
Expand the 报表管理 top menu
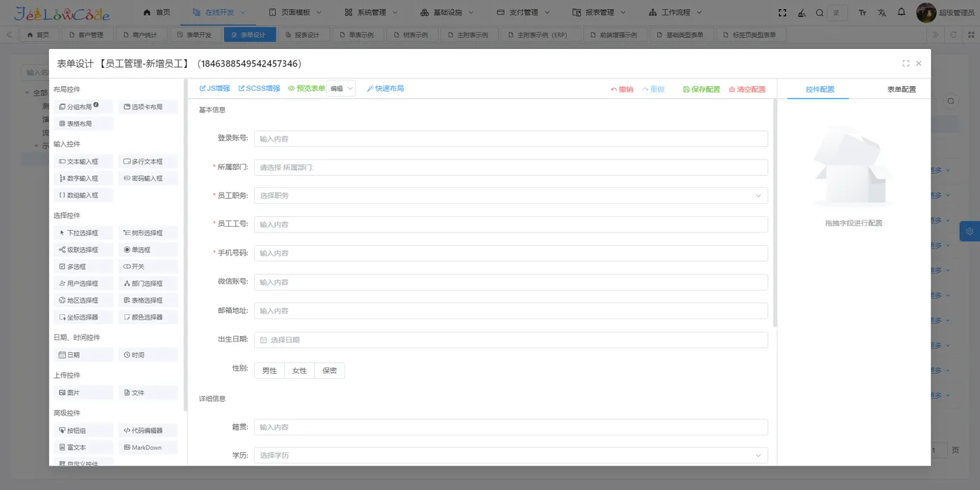(x=599, y=13)
